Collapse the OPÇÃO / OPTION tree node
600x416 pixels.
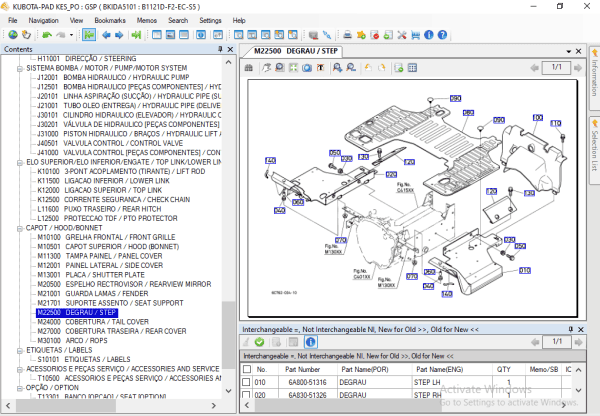[x=20, y=388]
